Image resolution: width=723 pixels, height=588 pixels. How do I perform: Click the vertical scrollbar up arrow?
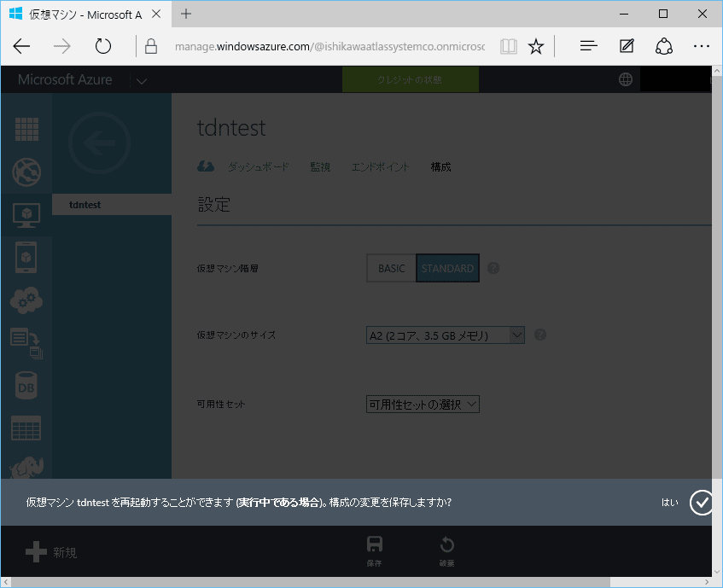717,71
